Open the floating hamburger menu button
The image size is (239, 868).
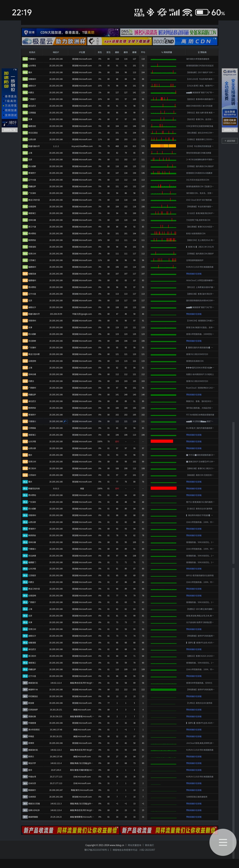[223, 843]
